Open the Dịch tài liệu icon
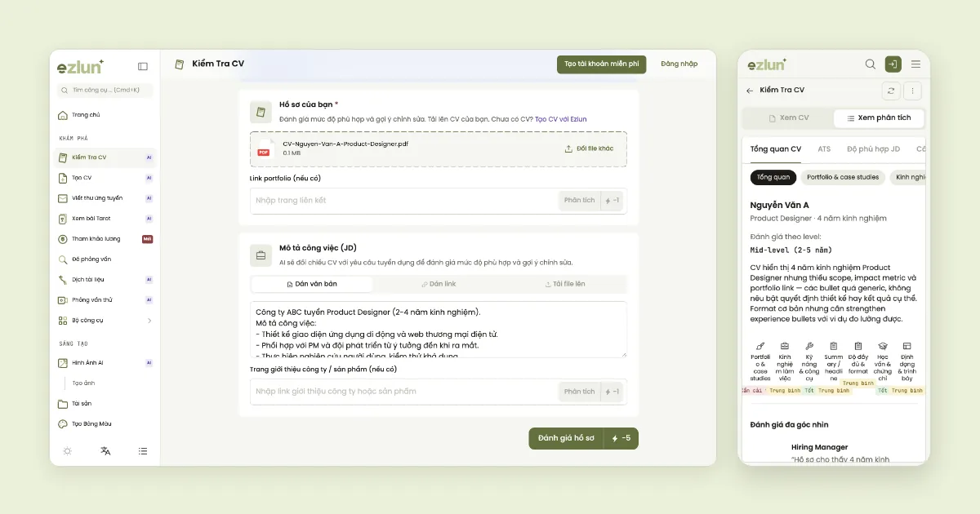 63,280
